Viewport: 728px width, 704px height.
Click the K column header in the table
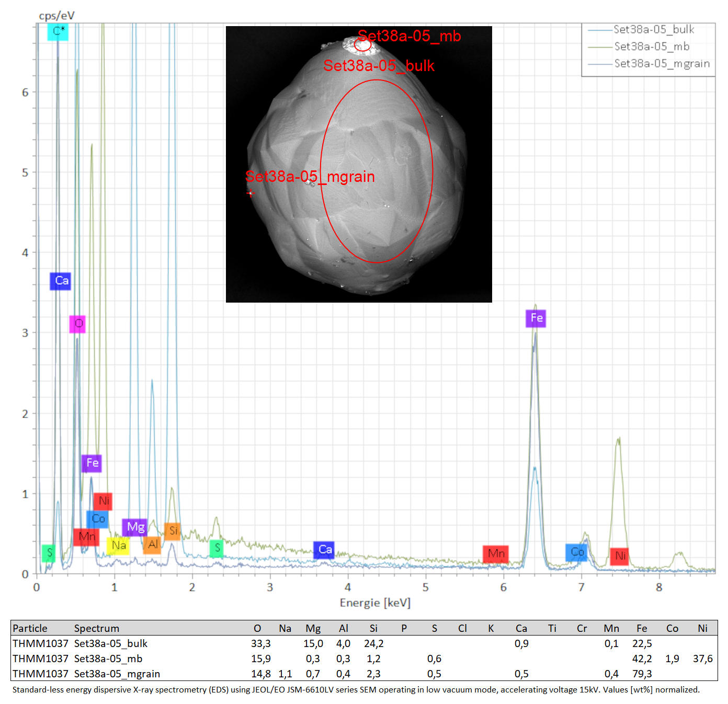[491, 628]
